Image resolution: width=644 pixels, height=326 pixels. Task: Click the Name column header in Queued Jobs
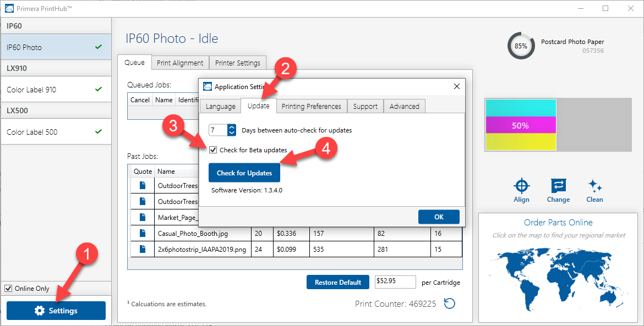pos(163,100)
